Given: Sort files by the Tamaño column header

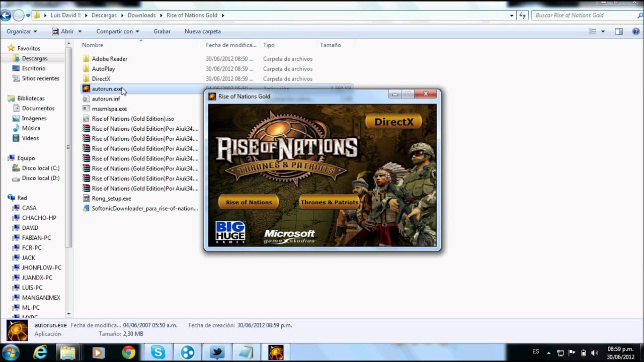Looking at the screenshot, I should 330,45.
